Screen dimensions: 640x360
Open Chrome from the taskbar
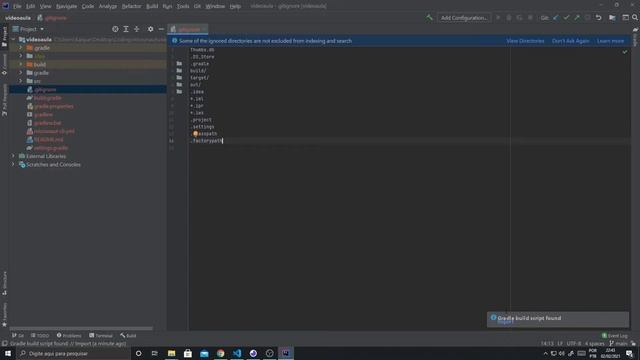click(220, 353)
